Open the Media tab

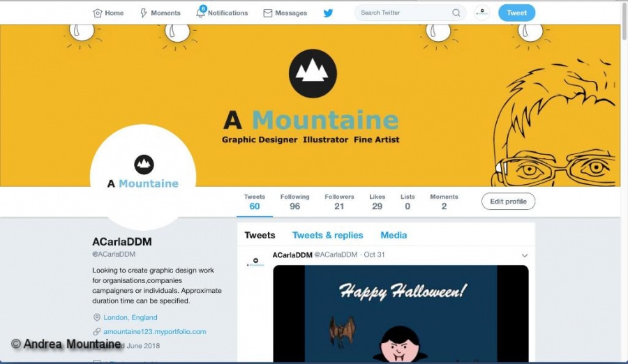point(394,235)
